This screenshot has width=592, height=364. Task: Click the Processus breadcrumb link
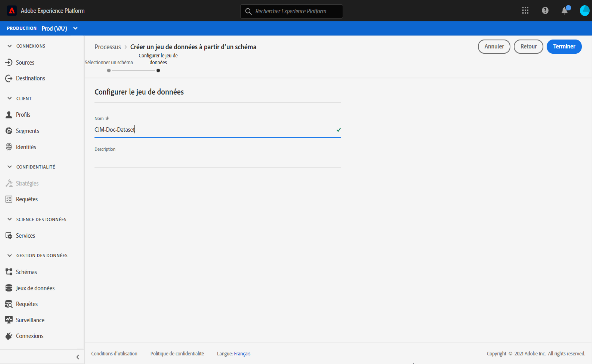click(x=108, y=47)
